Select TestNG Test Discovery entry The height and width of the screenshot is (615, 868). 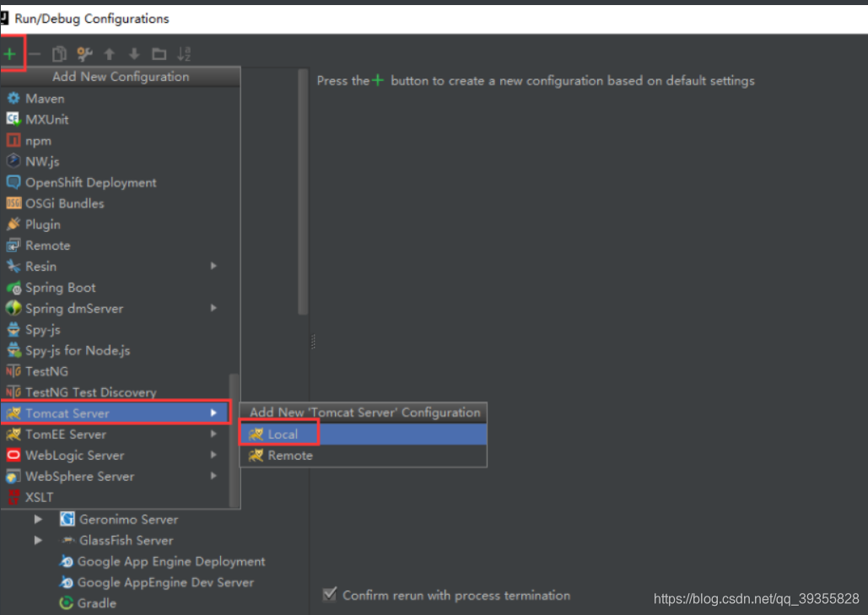(115, 392)
